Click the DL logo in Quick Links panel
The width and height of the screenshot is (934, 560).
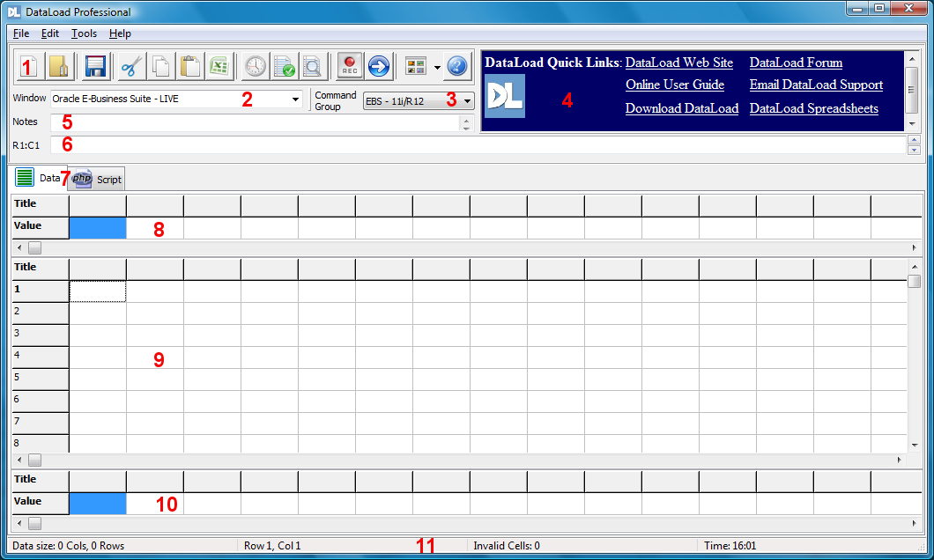point(505,96)
